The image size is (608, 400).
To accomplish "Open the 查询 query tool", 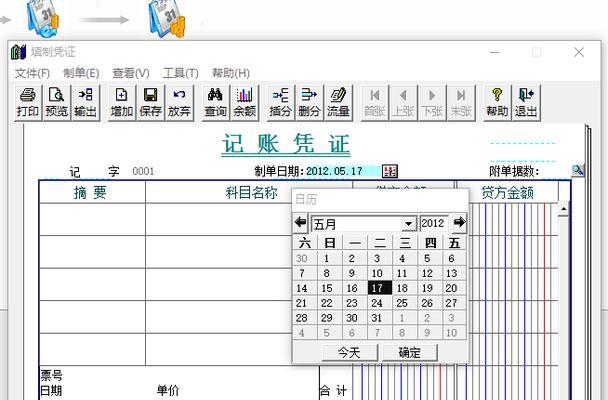I will tap(215, 102).
